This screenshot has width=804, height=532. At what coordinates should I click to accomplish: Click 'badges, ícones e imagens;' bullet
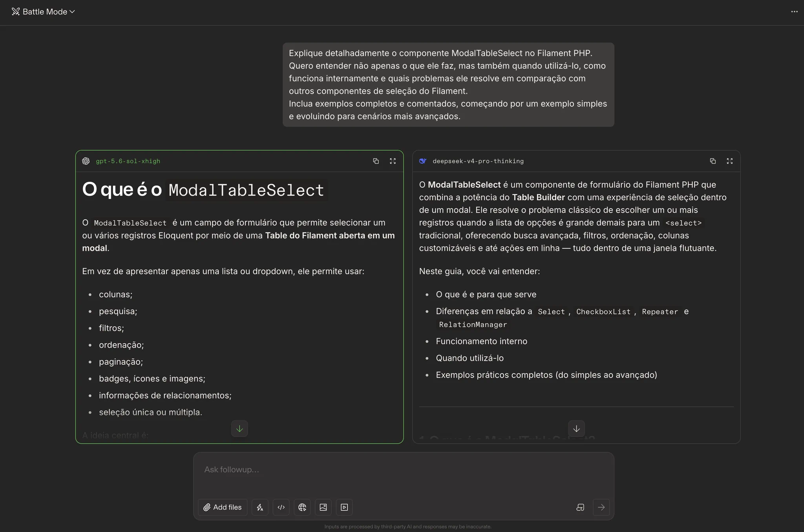[152, 379]
